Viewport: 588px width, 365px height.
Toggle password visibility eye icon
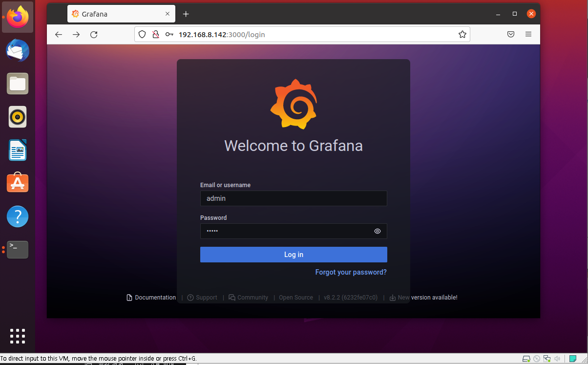pyautogui.click(x=378, y=231)
